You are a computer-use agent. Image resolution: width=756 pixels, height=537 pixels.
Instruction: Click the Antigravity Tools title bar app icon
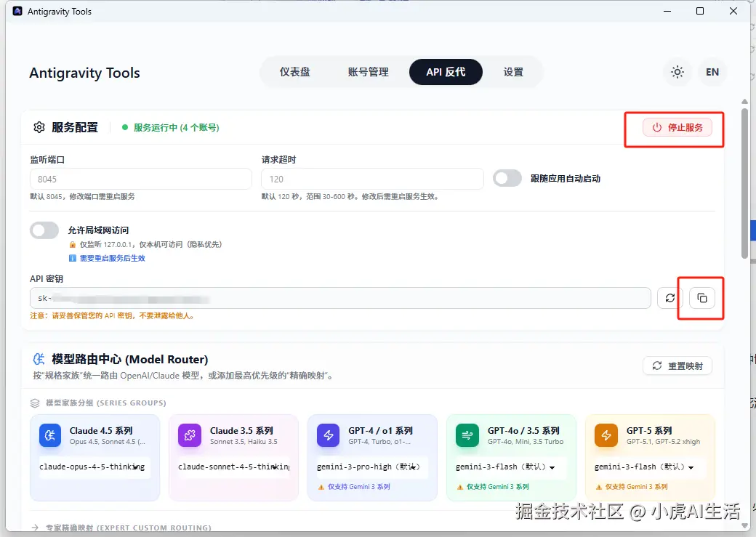pos(17,11)
